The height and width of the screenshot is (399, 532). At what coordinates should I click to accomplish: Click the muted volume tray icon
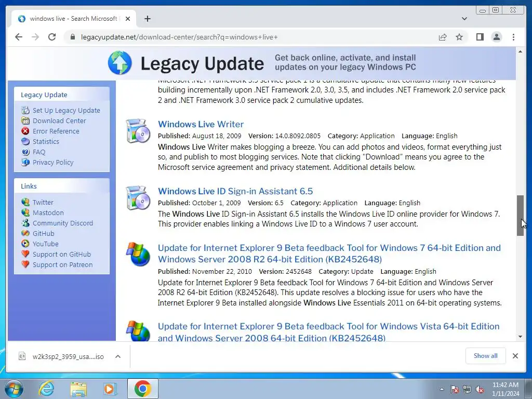[x=480, y=389]
